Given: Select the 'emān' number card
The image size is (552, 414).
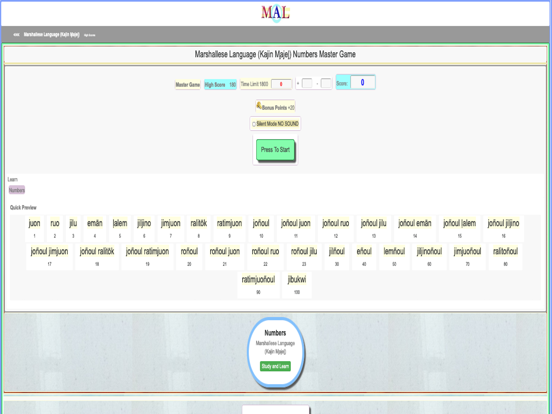Looking at the screenshot, I should click(x=95, y=228).
